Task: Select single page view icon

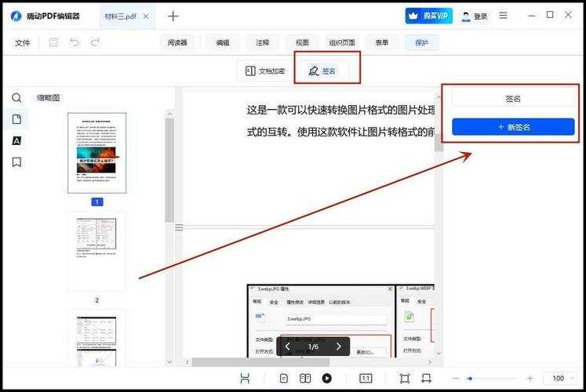Action: 284,378
